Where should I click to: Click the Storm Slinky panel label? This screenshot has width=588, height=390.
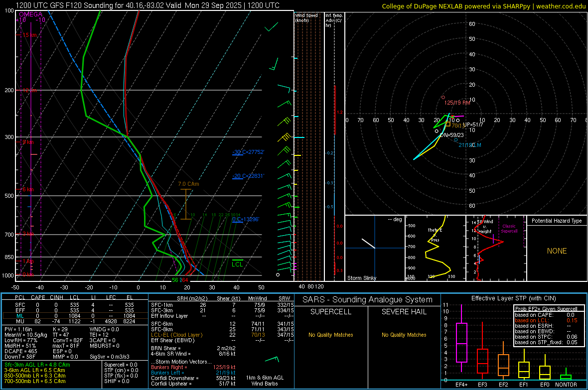pyautogui.click(x=362, y=278)
